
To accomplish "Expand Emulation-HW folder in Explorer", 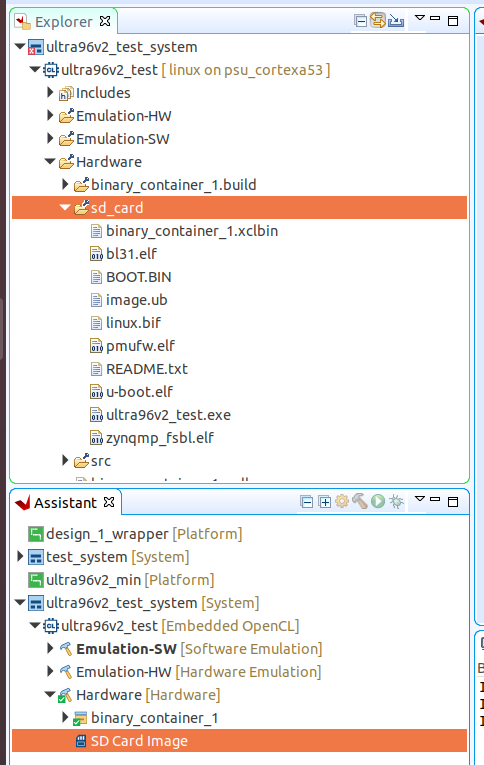I will [x=50, y=115].
